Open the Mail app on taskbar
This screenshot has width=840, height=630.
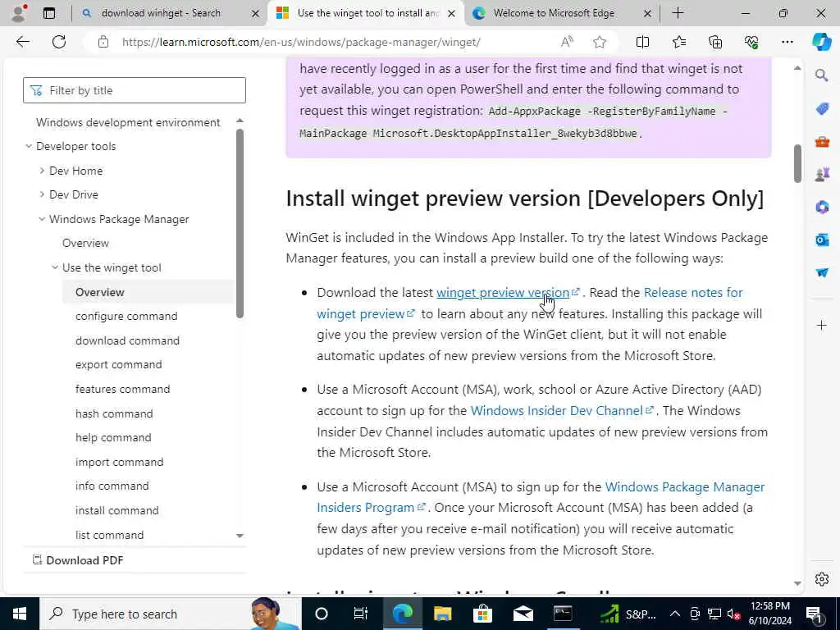point(523,614)
